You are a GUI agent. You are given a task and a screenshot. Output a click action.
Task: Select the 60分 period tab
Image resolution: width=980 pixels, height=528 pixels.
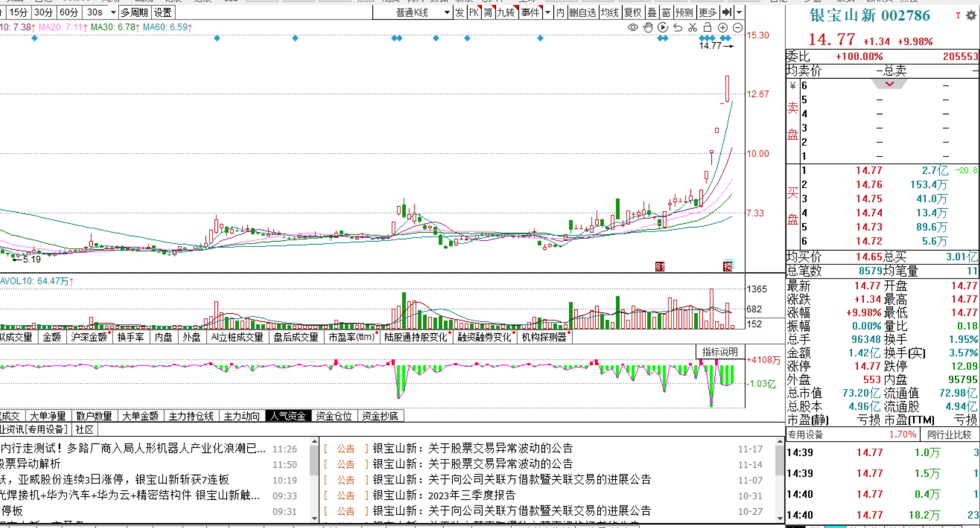pos(69,12)
